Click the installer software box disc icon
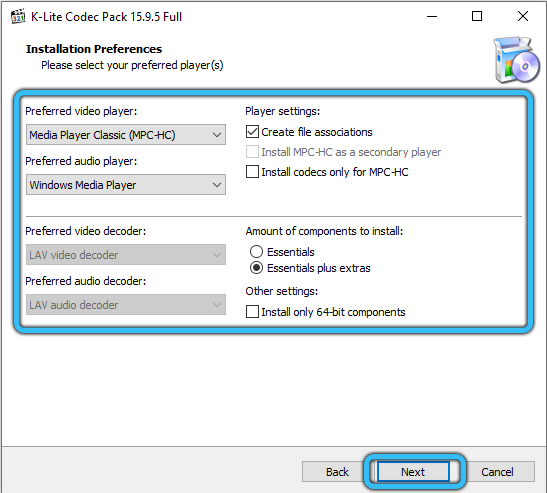The height and width of the screenshot is (493, 547). pos(516,60)
